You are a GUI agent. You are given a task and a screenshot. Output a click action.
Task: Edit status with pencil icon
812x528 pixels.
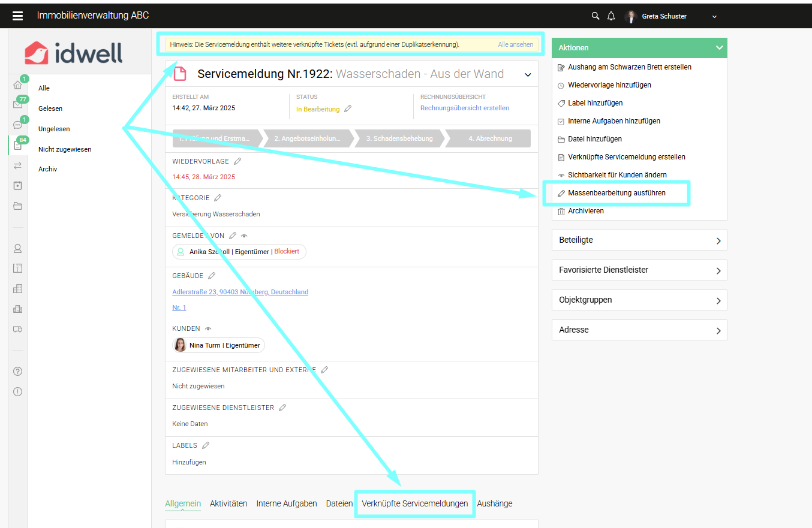click(348, 109)
